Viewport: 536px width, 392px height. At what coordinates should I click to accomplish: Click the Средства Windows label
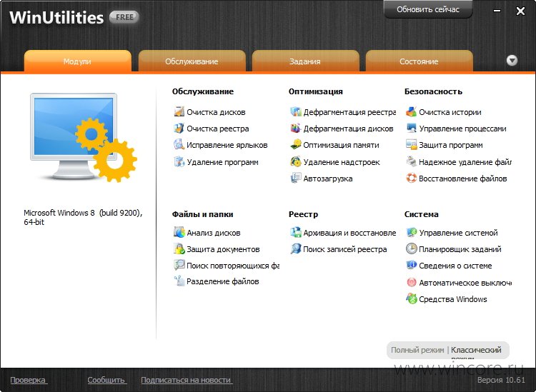pyautogui.click(x=453, y=299)
